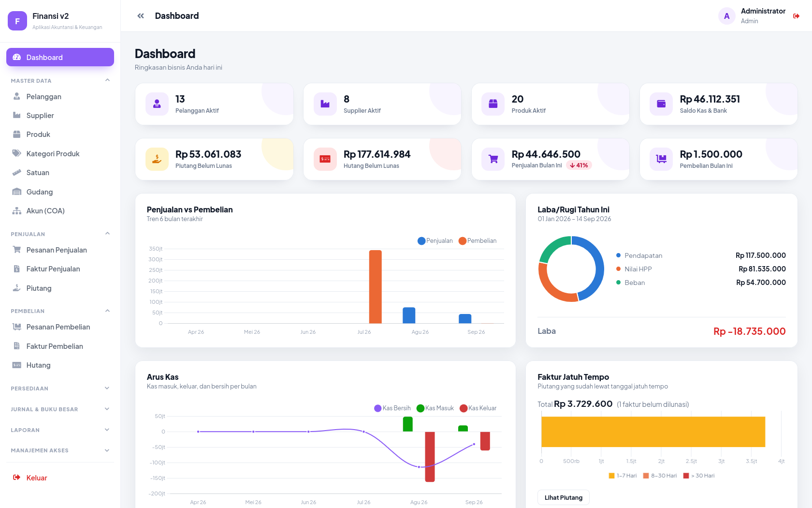The height and width of the screenshot is (508, 812).
Task: Open Pesanan Penjualan
Action: point(60,250)
